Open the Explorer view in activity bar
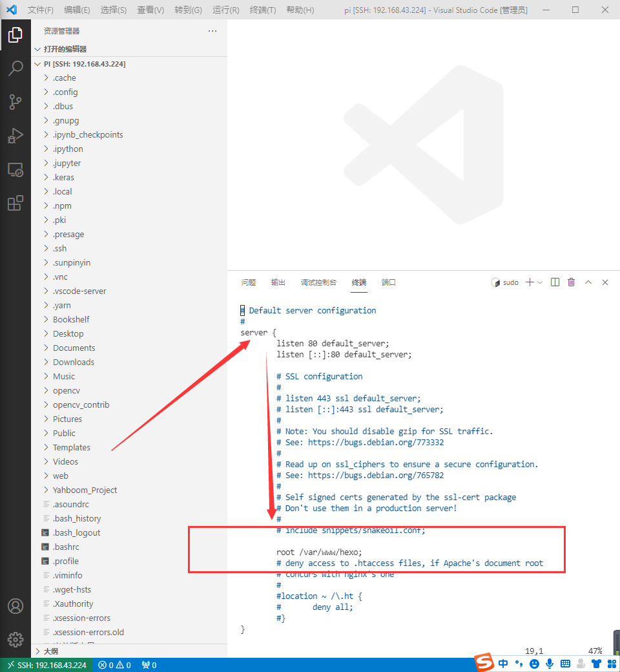This screenshot has height=672, width=620. point(15,35)
